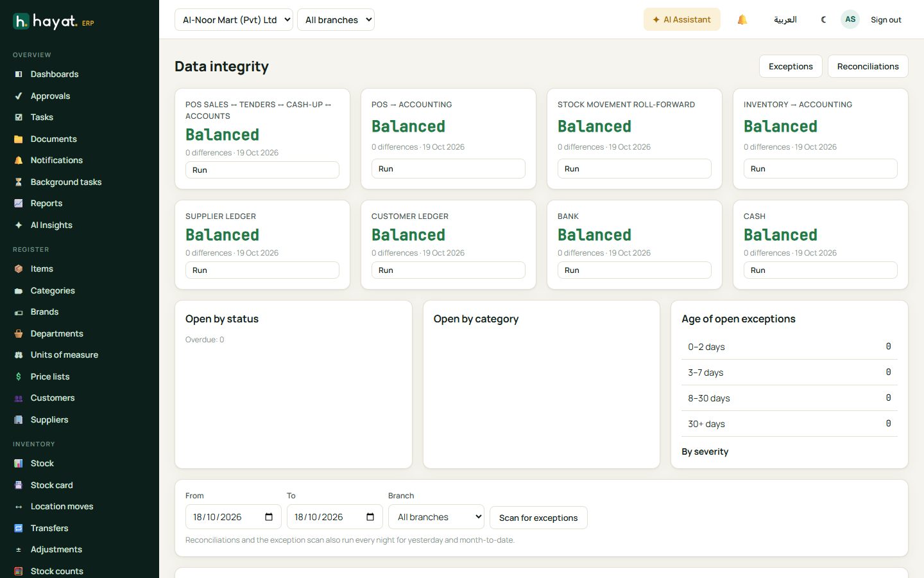Open the hayat ERP logo home
Image resolution: width=924 pixels, height=578 pixels.
[54, 22]
